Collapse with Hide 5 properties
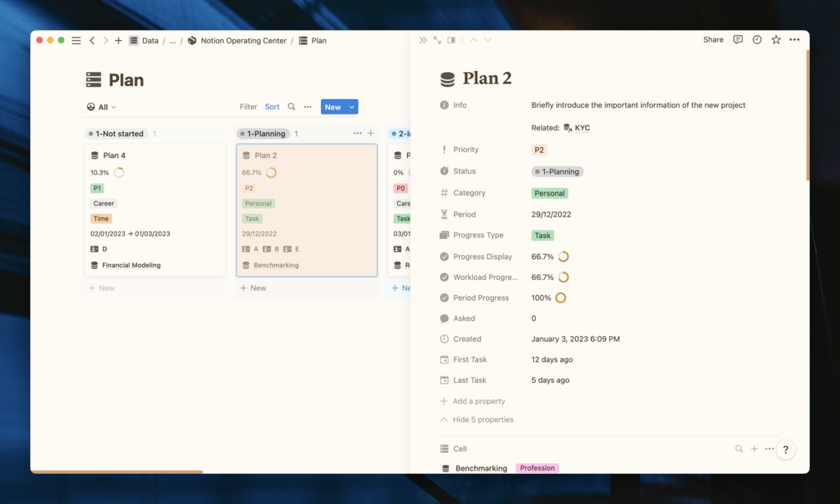Screen dimensions: 840x504 pyautogui.click(x=476, y=420)
